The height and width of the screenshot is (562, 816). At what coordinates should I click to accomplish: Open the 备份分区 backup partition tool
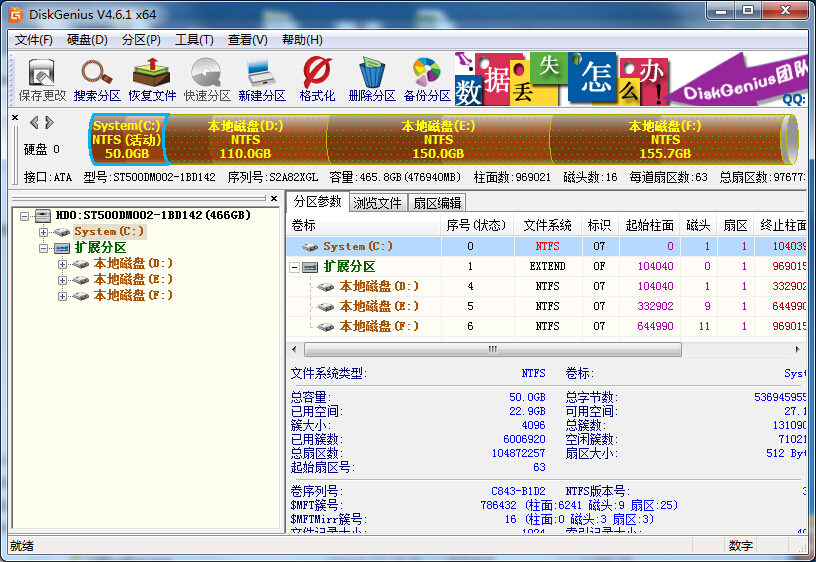(427, 79)
